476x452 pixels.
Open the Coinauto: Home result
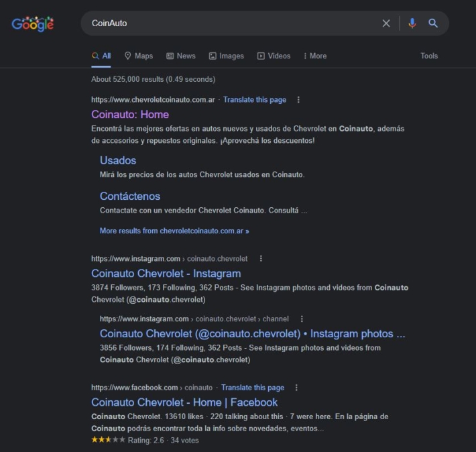pos(130,115)
